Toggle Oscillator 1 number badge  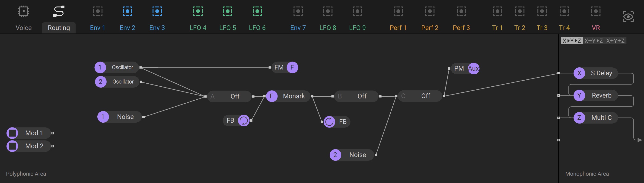click(x=100, y=67)
